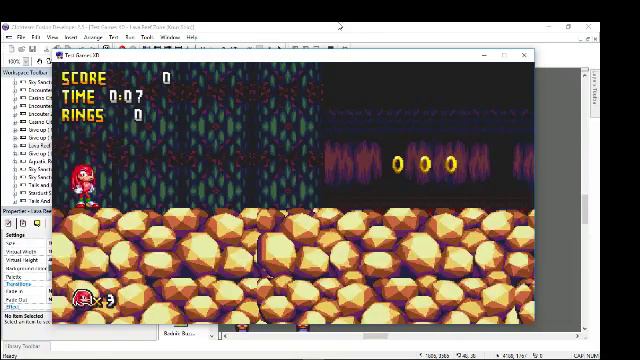Screen dimensions: 640x360
Task: Open the Arrange menu
Action: point(93,37)
